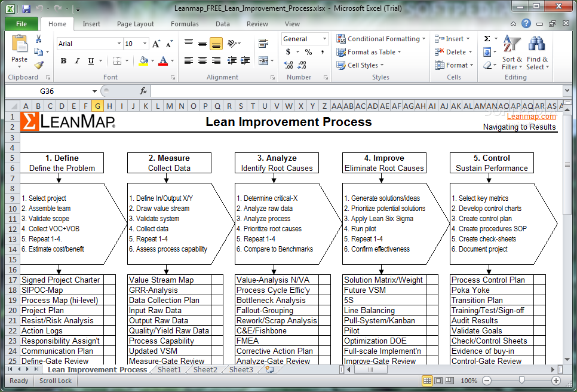
Task: Click the Paste clipboard icon
Action: [x=20, y=44]
